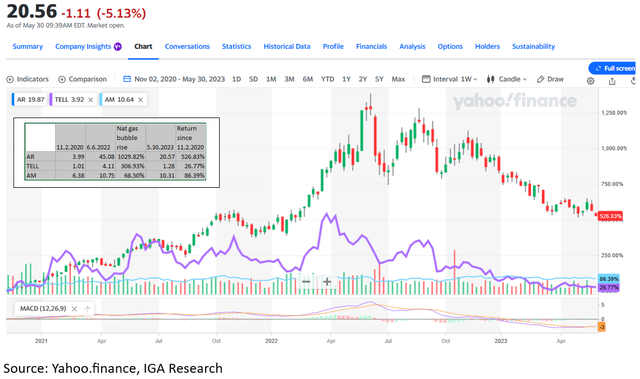The width and height of the screenshot is (640, 379).
Task: Go to the Conversations tab
Action: tap(187, 47)
